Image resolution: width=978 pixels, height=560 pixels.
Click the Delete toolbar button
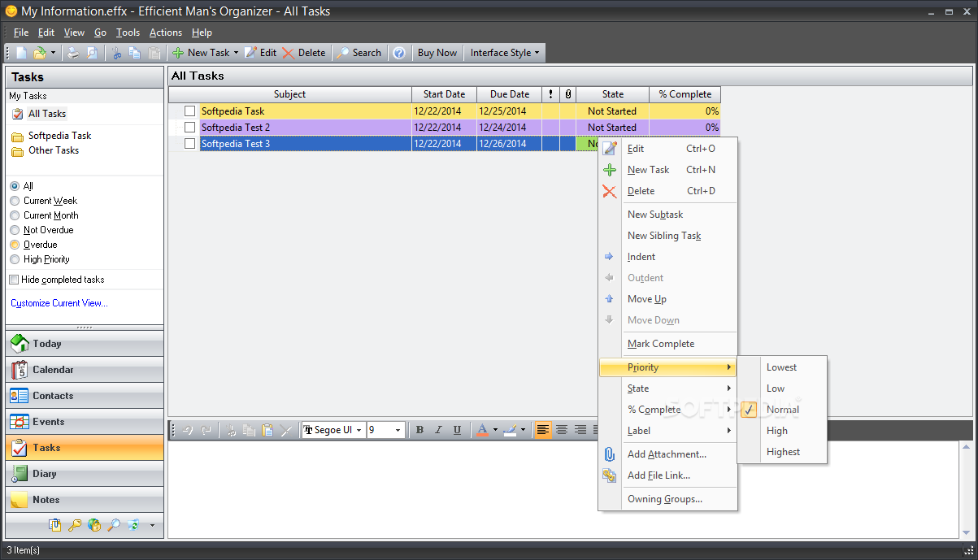click(304, 53)
